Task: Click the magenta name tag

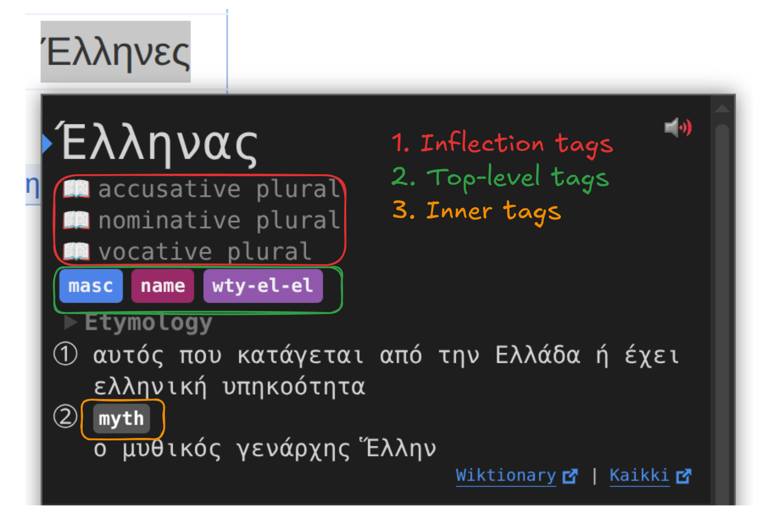Action: (x=162, y=286)
